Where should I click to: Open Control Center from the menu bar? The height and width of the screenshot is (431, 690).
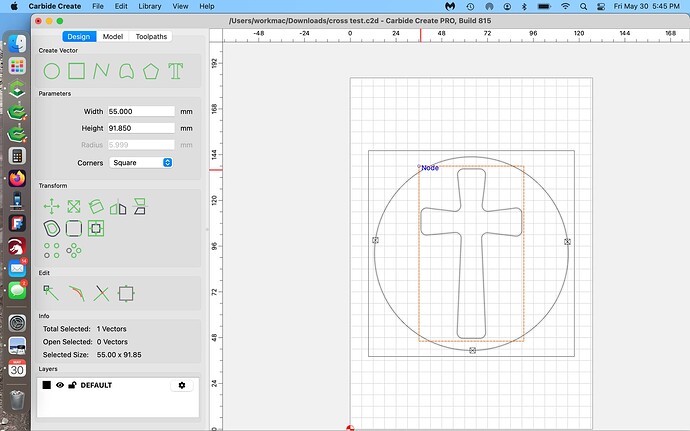601,6
